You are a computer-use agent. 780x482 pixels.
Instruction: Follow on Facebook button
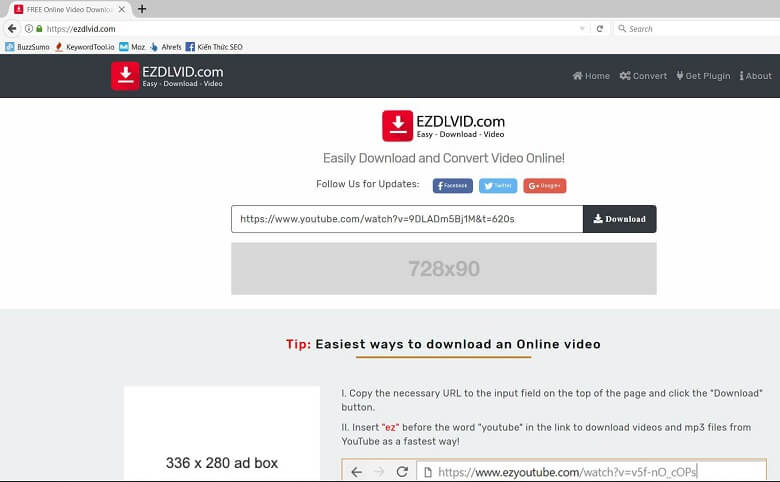tap(453, 186)
